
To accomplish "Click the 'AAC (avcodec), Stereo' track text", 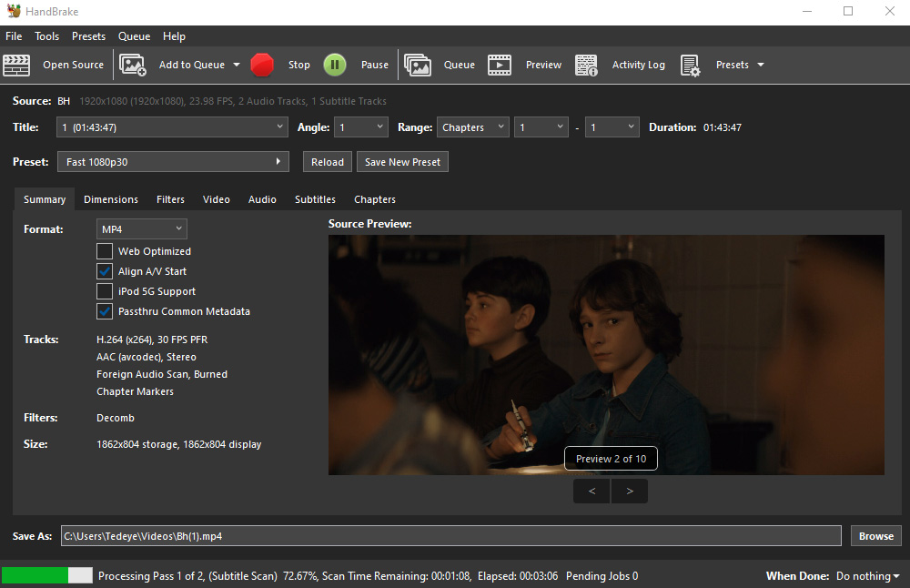I will point(147,357).
